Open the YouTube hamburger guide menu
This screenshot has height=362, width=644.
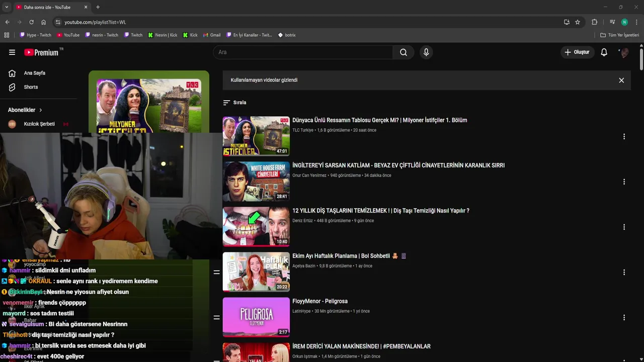(x=12, y=52)
